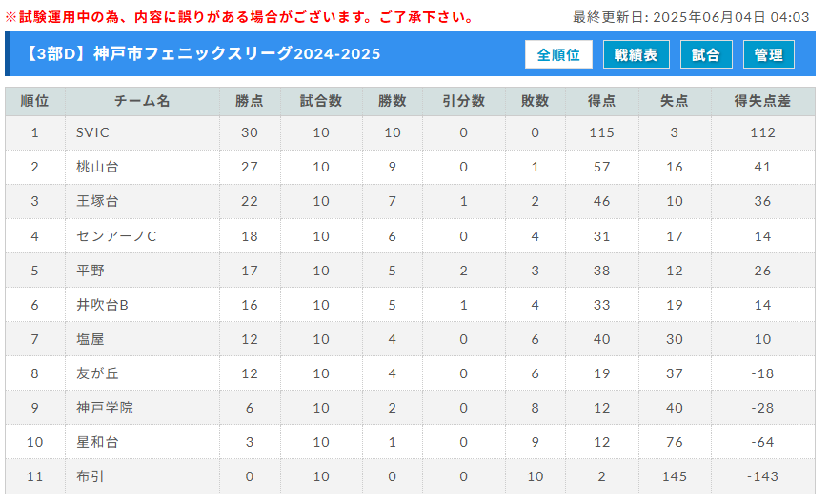Image resolution: width=829 pixels, height=504 pixels.
Task: Click the 得失点差 column header
Action: [762, 101]
